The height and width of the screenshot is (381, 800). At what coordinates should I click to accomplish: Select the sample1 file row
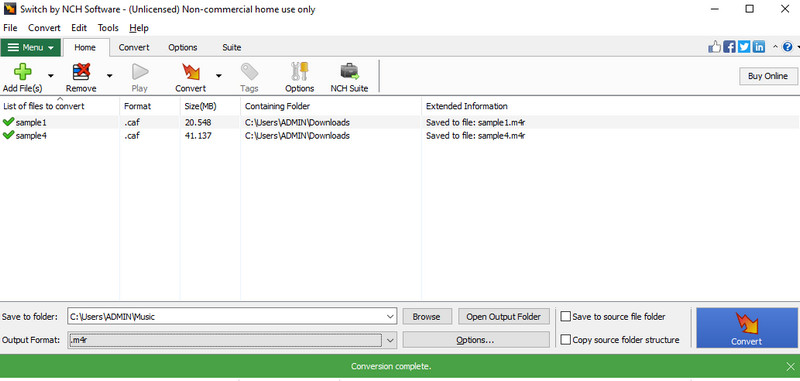click(x=399, y=122)
